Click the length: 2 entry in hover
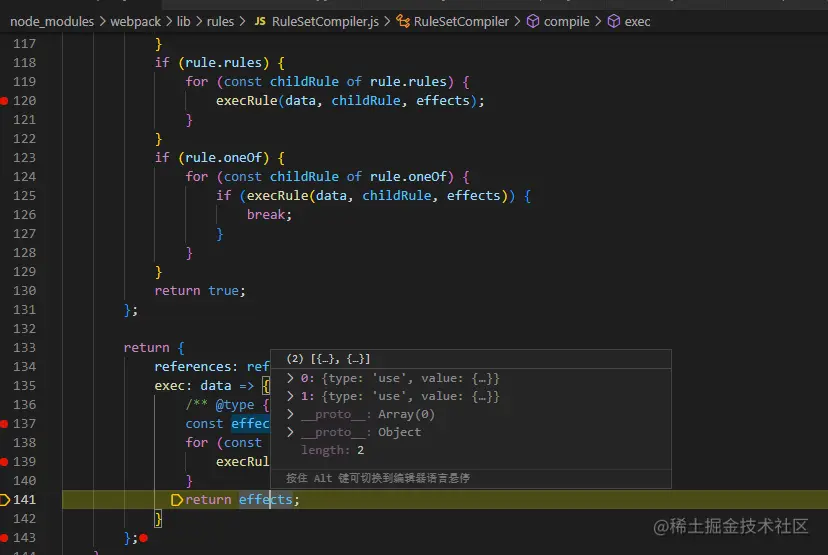Screen dimensions: 828x555 (332, 450)
